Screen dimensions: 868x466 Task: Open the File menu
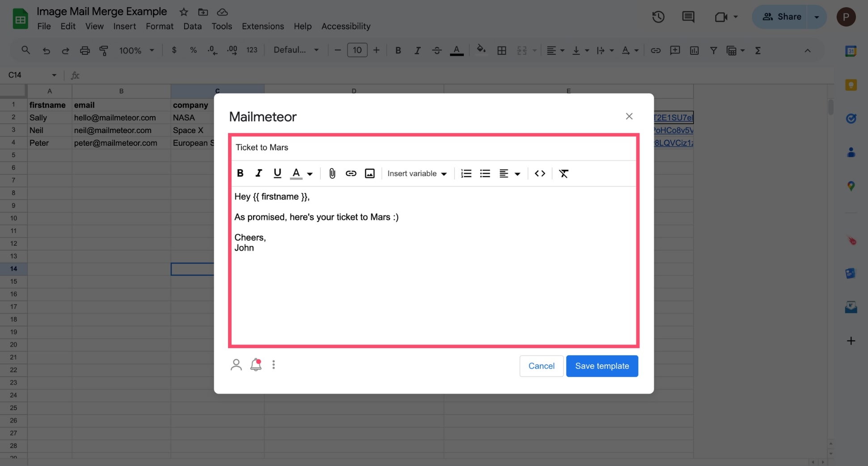[44, 26]
